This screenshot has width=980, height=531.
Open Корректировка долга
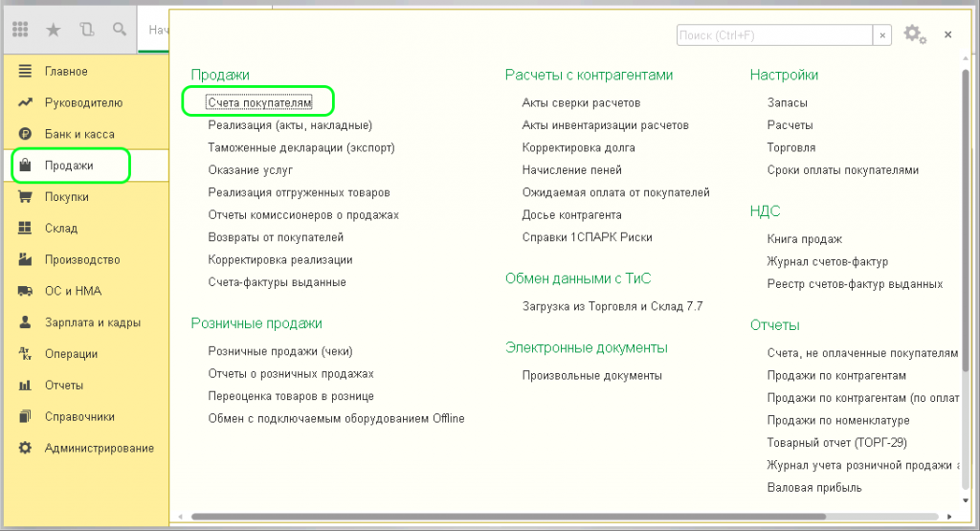[579, 147]
